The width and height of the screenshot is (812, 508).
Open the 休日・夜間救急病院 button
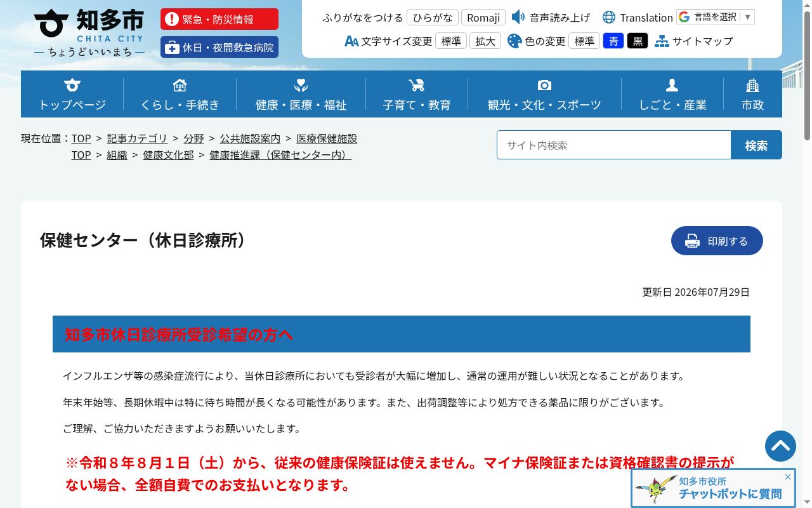click(x=219, y=47)
